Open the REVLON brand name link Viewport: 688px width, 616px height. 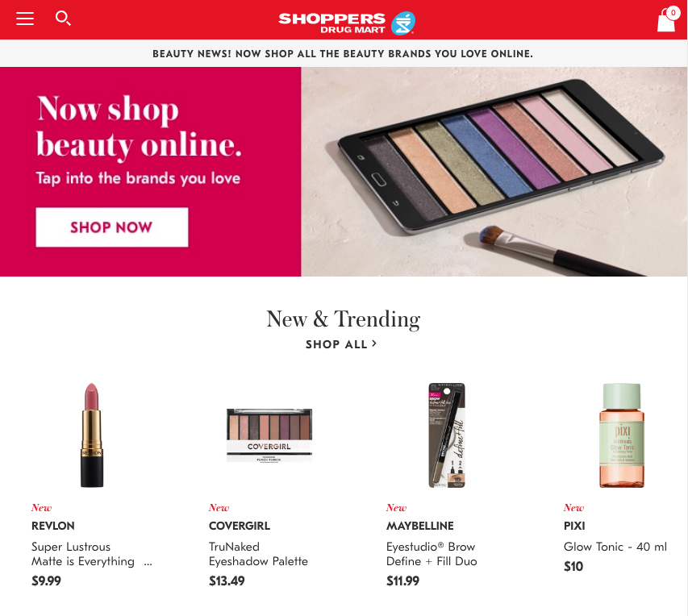[53, 526]
